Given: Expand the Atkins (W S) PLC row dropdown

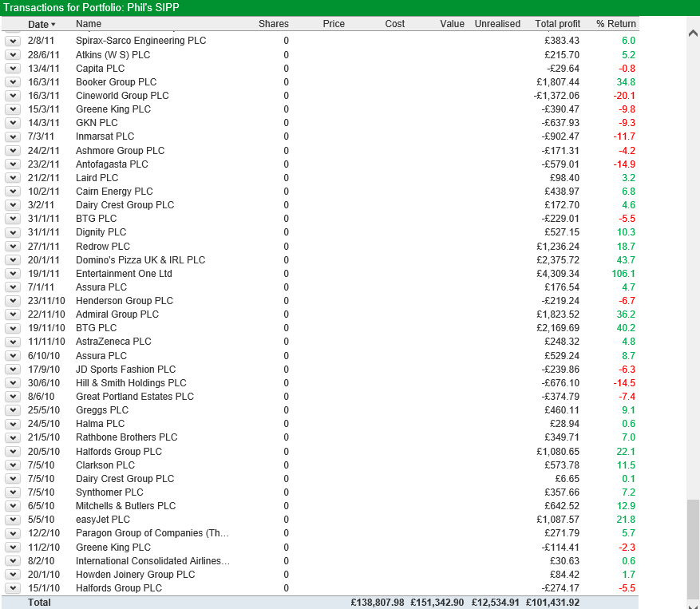Looking at the screenshot, I should (13, 55).
